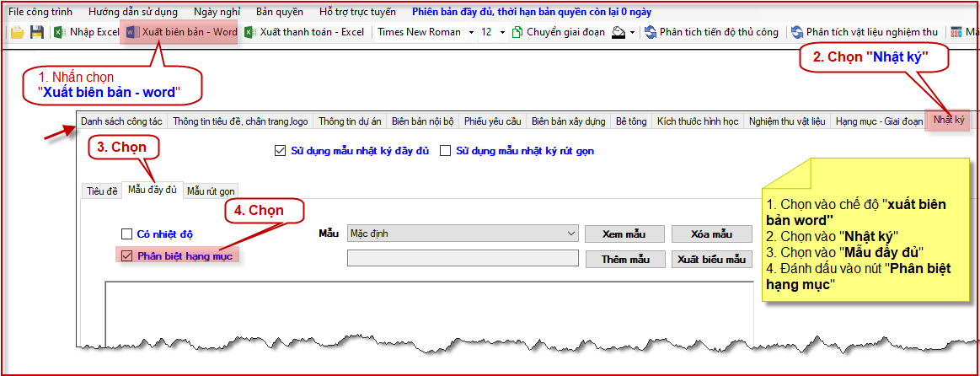Screen dimensions: 980x376
Task: Click Phân tích vật liệu nghiệm thu icon
Action: (x=796, y=32)
